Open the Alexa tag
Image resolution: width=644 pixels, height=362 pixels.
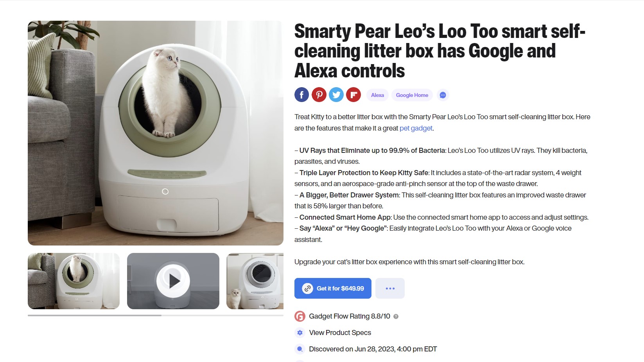(377, 95)
